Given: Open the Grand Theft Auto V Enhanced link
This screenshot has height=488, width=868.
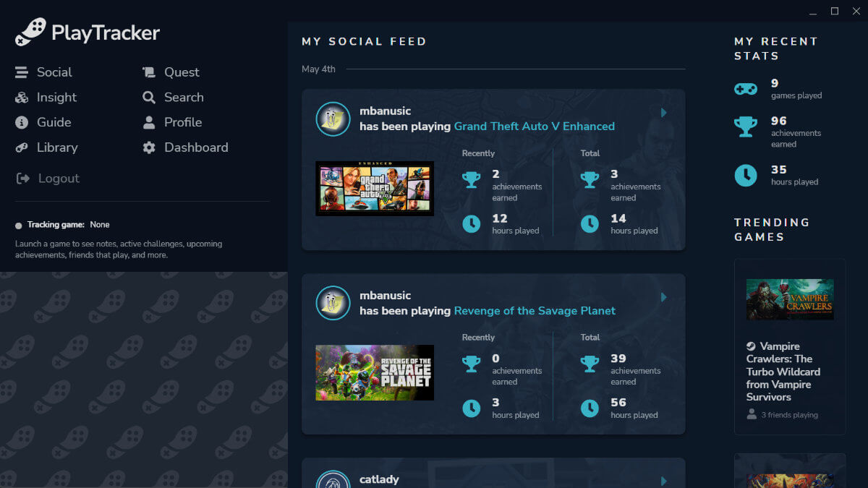Looking at the screenshot, I should click(534, 127).
